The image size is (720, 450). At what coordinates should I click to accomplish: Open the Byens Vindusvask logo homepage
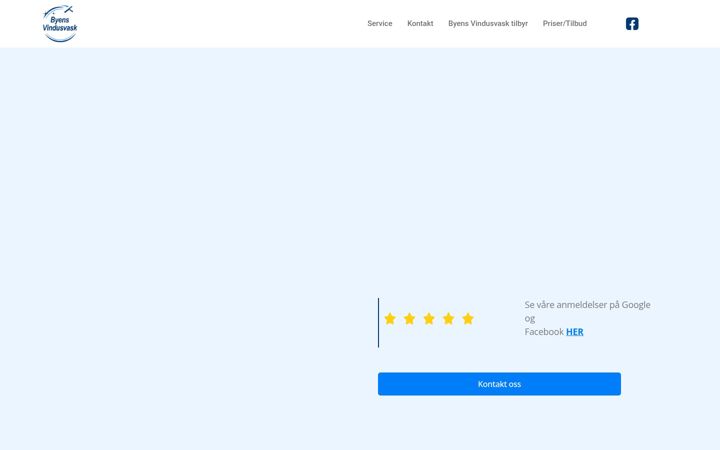pyautogui.click(x=60, y=24)
